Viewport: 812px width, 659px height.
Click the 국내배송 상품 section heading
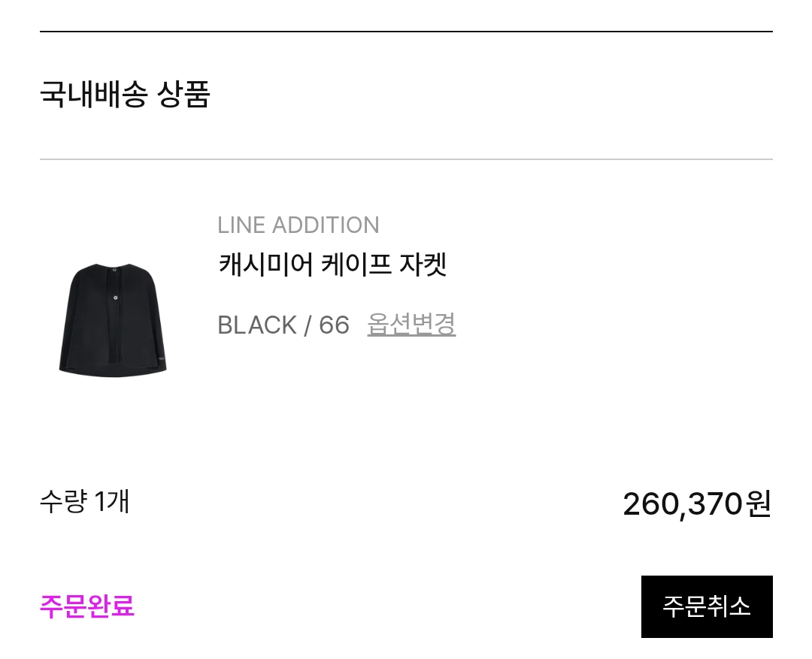125,95
